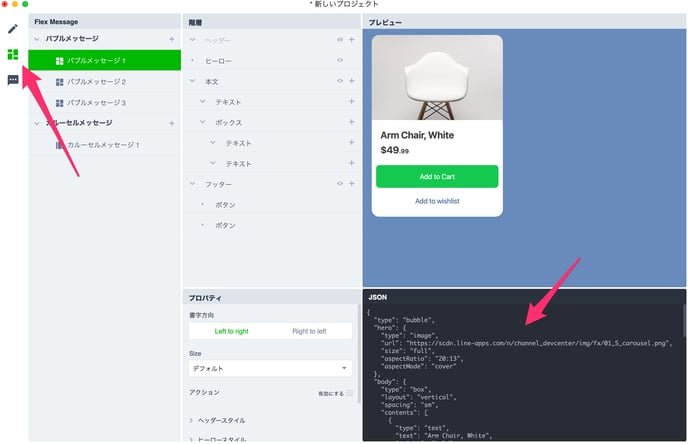The width and height of the screenshot is (688, 444).
Task: Enable the アクション checkbox
Action: click(x=349, y=394)
